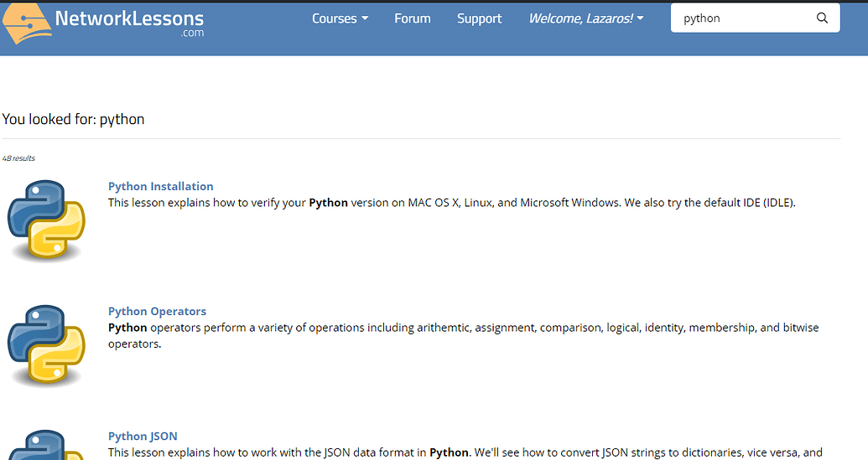Click the magnifier search icon
This screenshot has height=460, width=868.
point(822,18)
